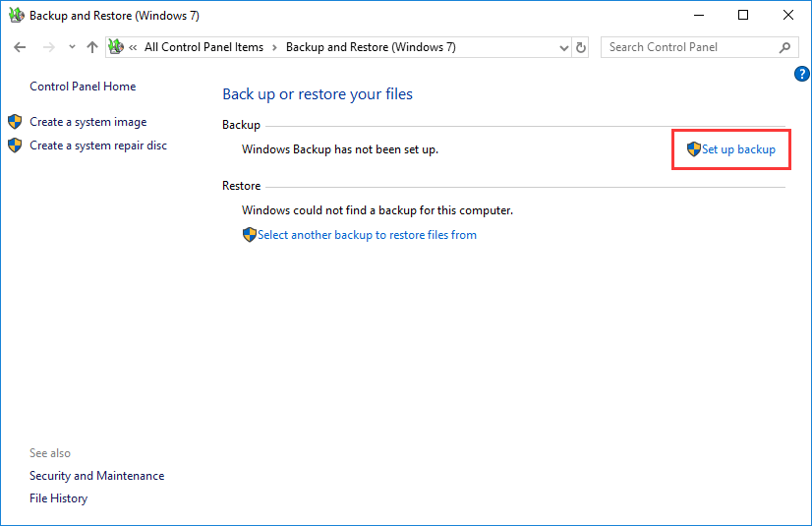The width and height of the screenshot is (812, 526).
Task: Click the Backup section label
Action: [241, 125]
